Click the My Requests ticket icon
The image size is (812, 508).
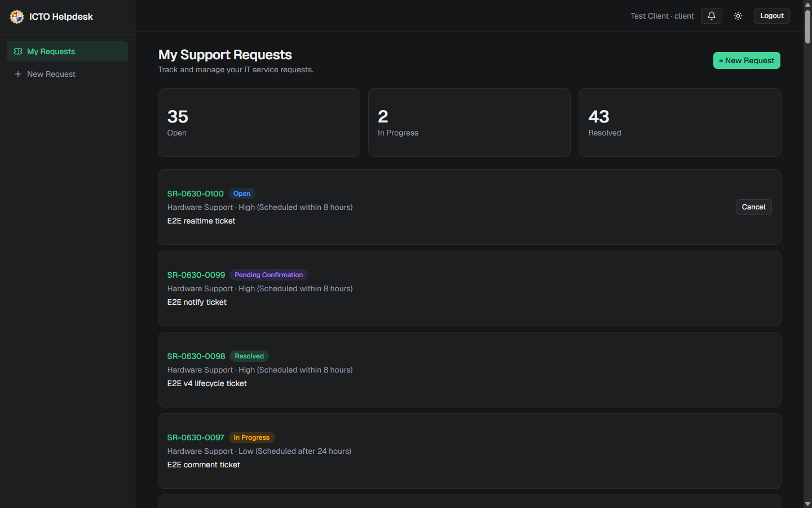click(x=18, y=51)
